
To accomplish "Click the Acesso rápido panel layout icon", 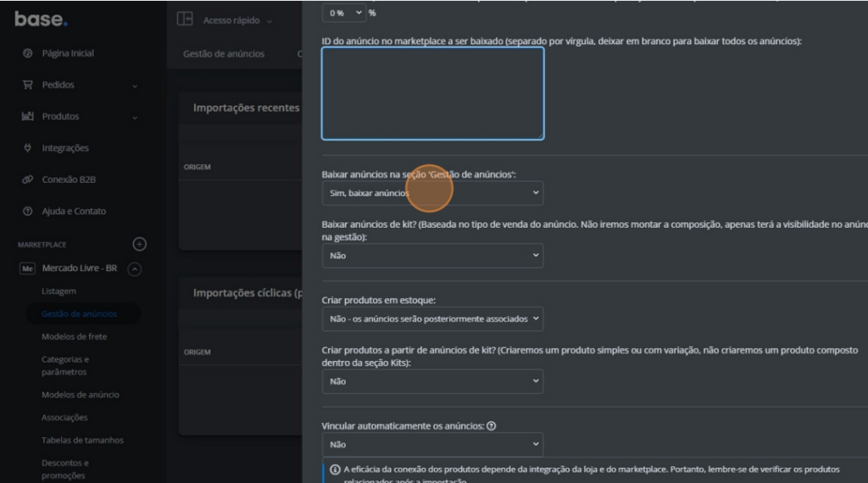I will click(185, 19).
